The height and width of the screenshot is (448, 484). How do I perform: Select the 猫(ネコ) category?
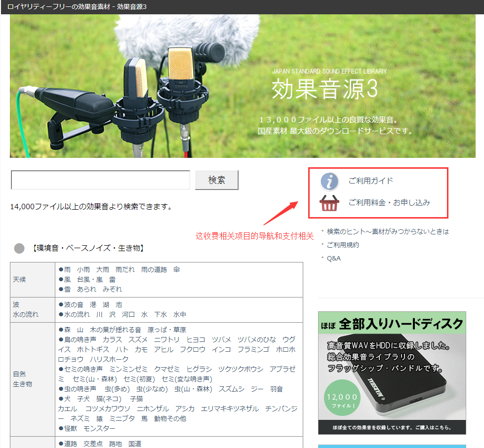(109, 399)
